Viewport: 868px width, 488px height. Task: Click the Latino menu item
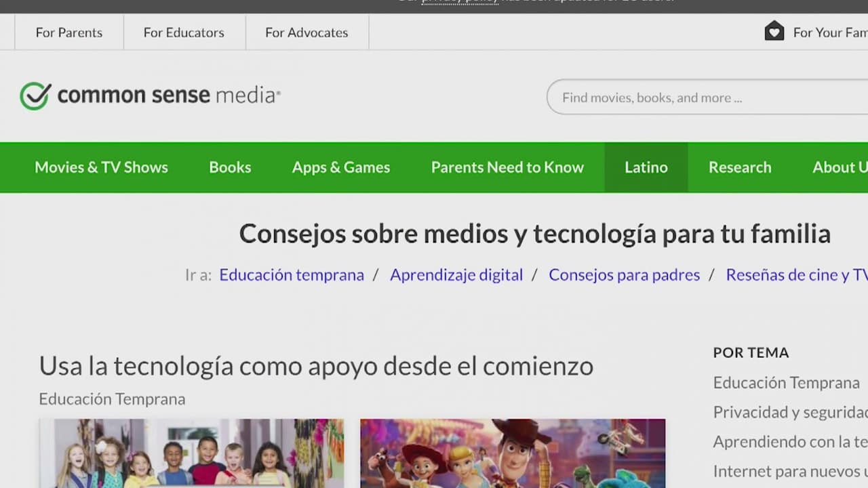pyautogui.click(x=646, y=167)
